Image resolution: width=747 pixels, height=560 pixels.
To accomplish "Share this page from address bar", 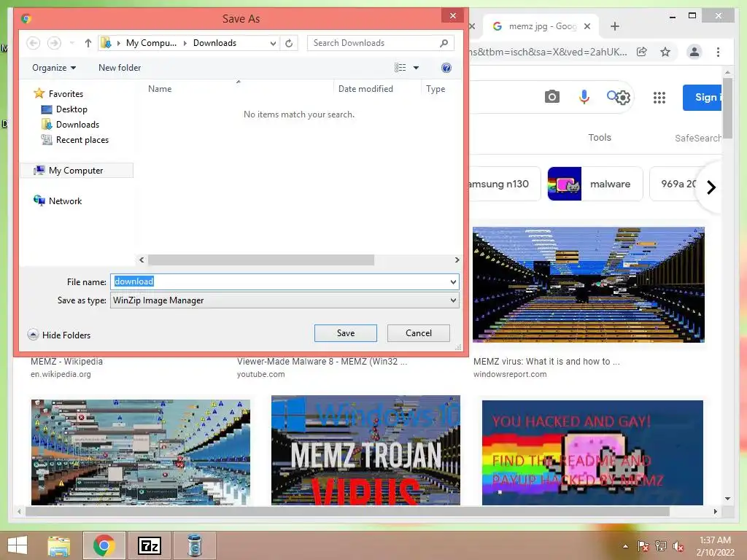I will (642, 52).
